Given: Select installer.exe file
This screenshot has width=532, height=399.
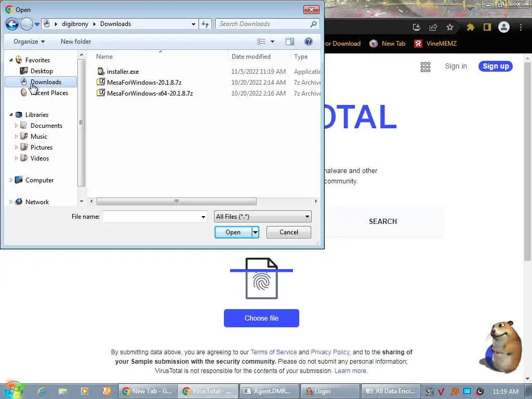Looking at the screenshot, I should 123,72.
